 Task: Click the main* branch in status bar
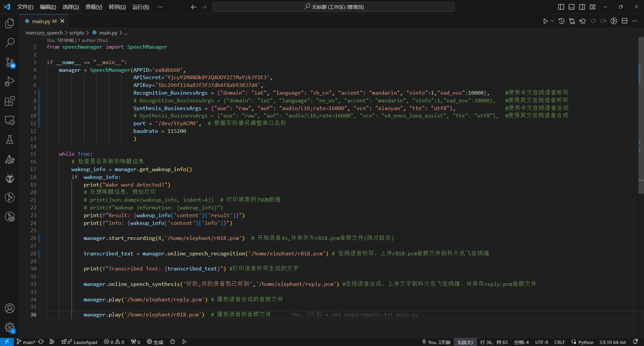tap(26, 342)
